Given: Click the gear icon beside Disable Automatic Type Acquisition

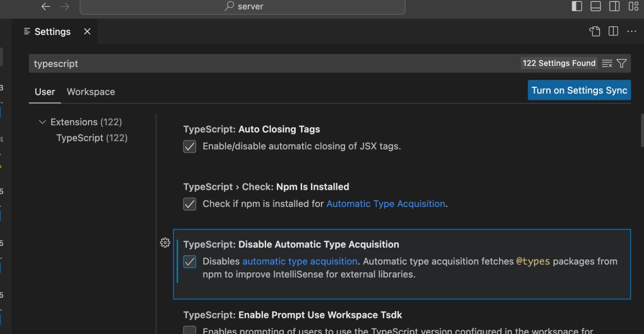Looking at the screenshot, I should pos(165,243).
